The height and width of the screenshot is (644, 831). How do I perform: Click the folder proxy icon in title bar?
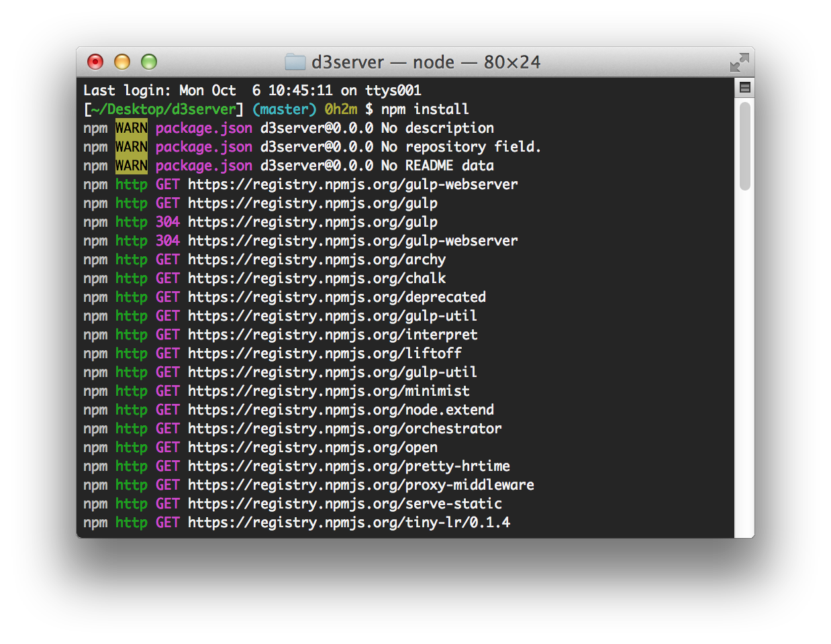pyautogui.click(x=295, y=62)
